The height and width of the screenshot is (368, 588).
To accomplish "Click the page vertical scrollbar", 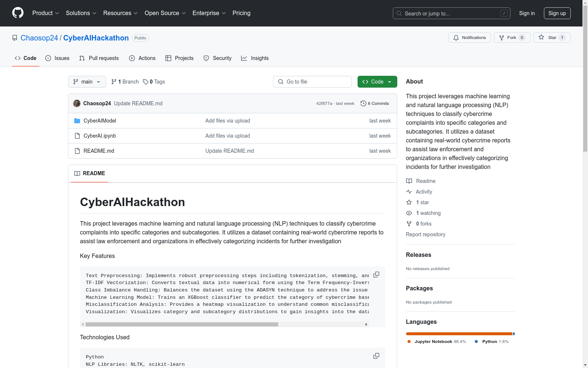I will pos(585,78).
